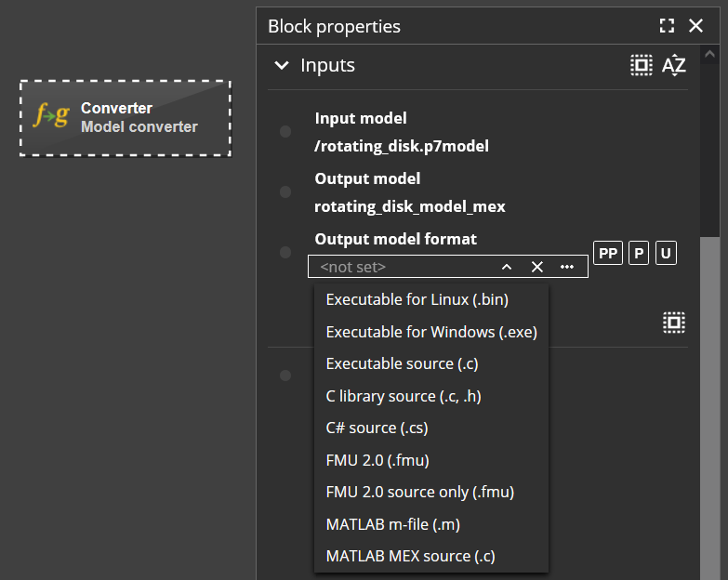Collapse the output format dropdown list
The width and height of the screenshot is (728, 580).
[507, 267]
